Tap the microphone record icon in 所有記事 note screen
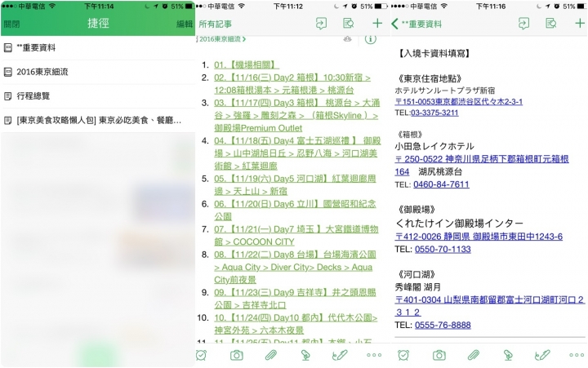 pyautogui.click(x=305, y=355)
